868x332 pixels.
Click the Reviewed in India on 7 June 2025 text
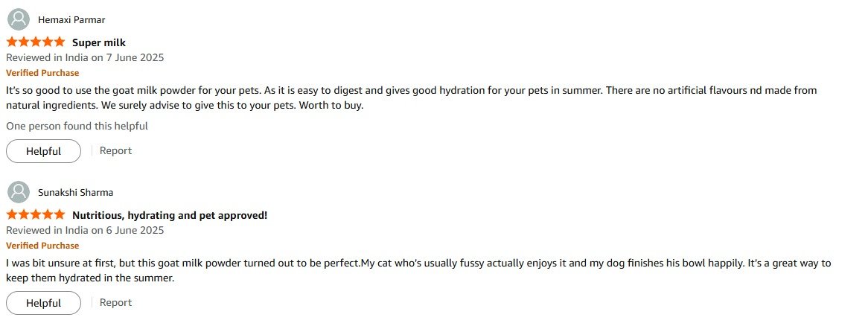click(x=85, y=57)
